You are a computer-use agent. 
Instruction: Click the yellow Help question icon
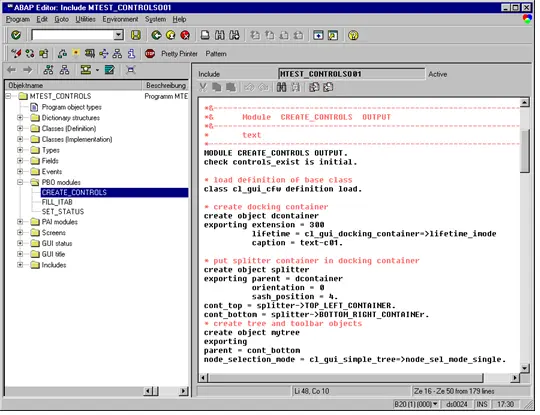point(353,35)
